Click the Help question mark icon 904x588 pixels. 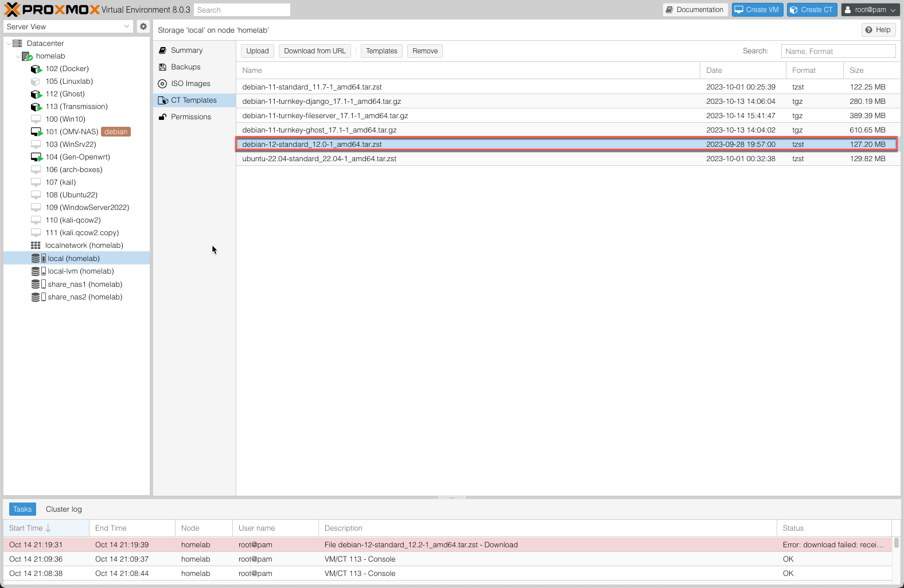click(x=868, y=30)
